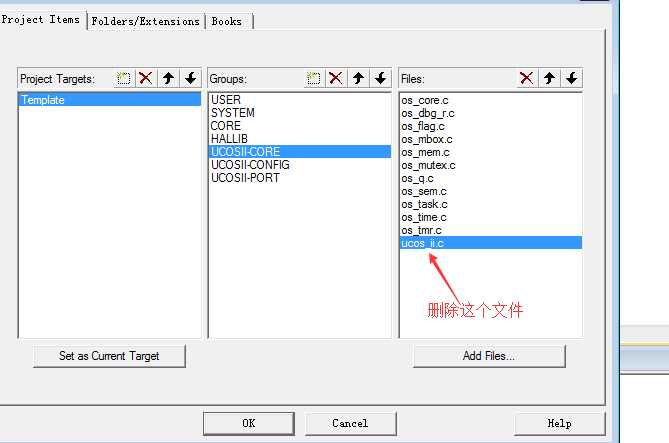This screenshot has width=669, height=443.
Task: Select file ucos_ii.c
Action: [x=491, y=243]
